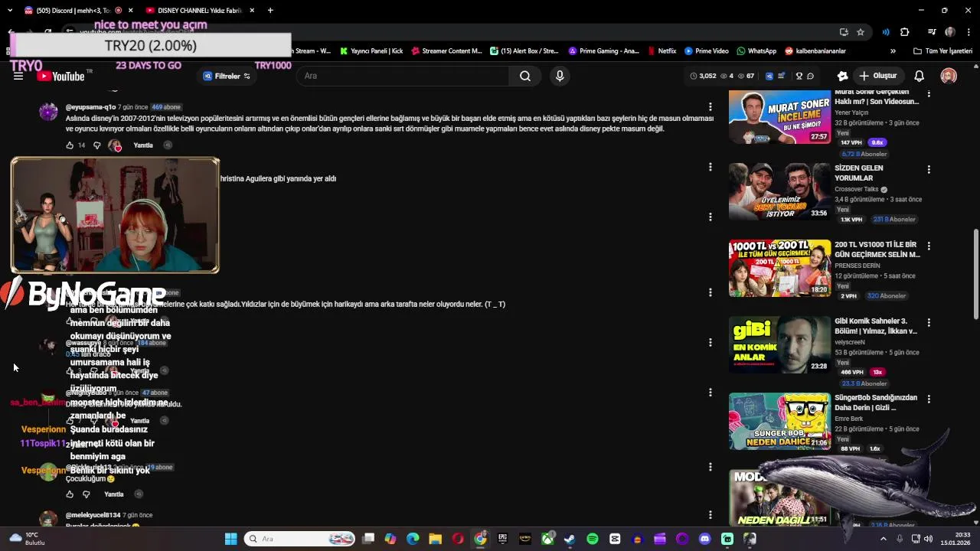The width and height of the screenshot is (980, 551).
Task: Open options menu for SüngerBob video
Action: point(929,399)
